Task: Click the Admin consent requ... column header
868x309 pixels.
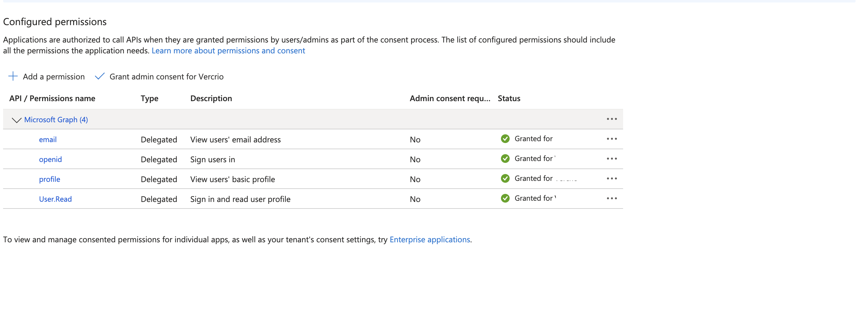Action: 450,99
